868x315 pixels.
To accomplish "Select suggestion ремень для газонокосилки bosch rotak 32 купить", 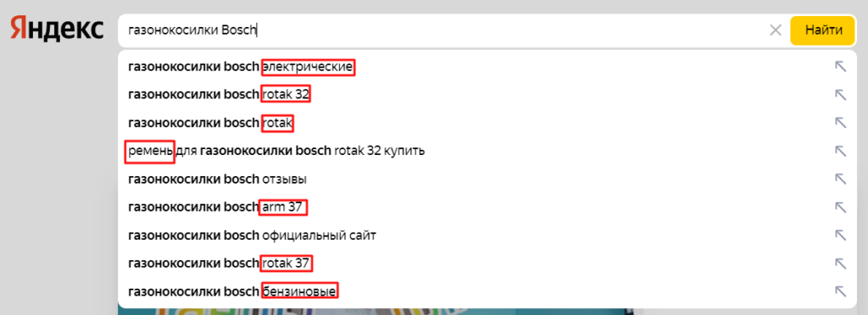I will tap(487, 151).
